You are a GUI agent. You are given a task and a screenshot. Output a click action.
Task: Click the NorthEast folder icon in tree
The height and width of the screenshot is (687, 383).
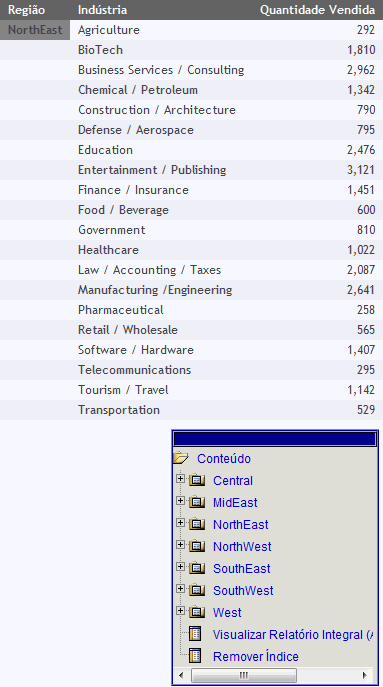click(197, 524)
